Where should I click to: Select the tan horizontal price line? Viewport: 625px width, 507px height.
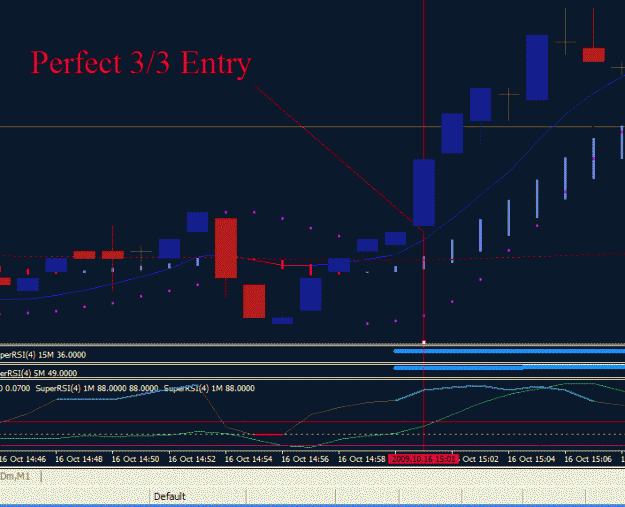coord(312,127)
